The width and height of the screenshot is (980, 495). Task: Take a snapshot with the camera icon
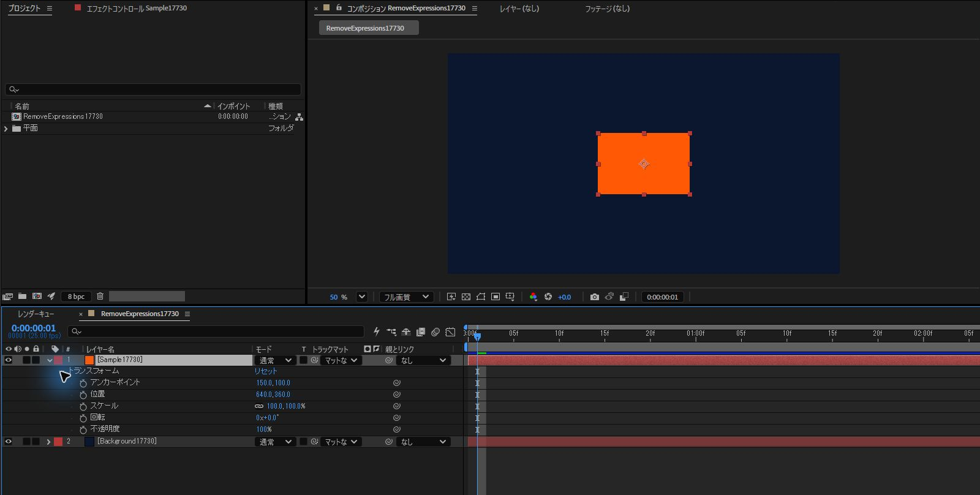click(594, 297)
